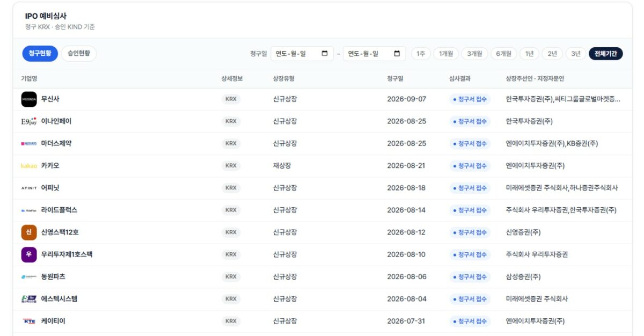Open calendar picker on end date field

[397, 54]
